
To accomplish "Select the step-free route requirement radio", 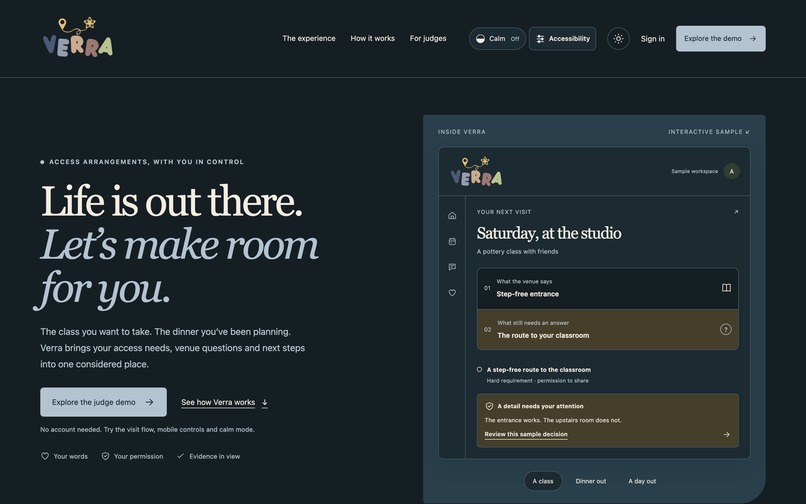I will coord(479,369).
